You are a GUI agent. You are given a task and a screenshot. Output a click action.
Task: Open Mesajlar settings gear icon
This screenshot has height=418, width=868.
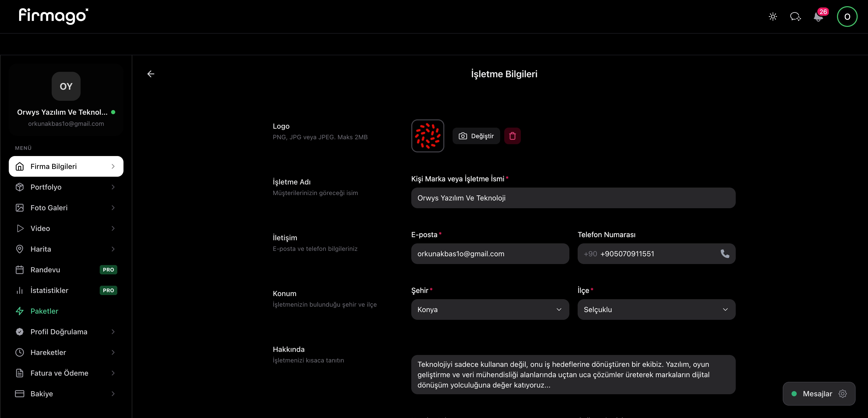pos(843,394)
